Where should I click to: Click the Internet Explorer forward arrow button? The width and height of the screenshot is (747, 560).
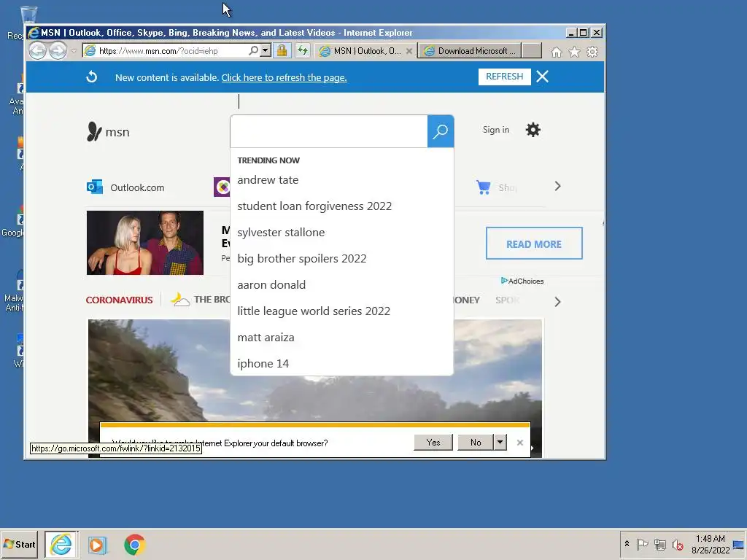click(x=58, y=50)
